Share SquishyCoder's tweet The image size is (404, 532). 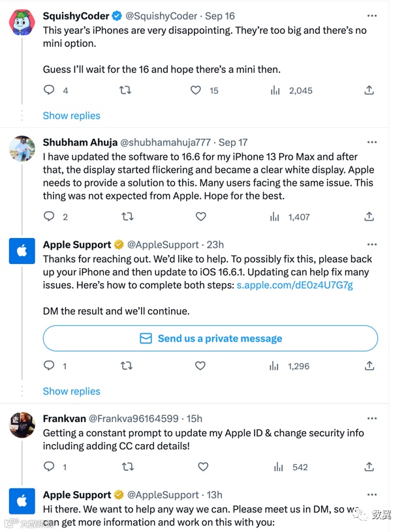369,91
